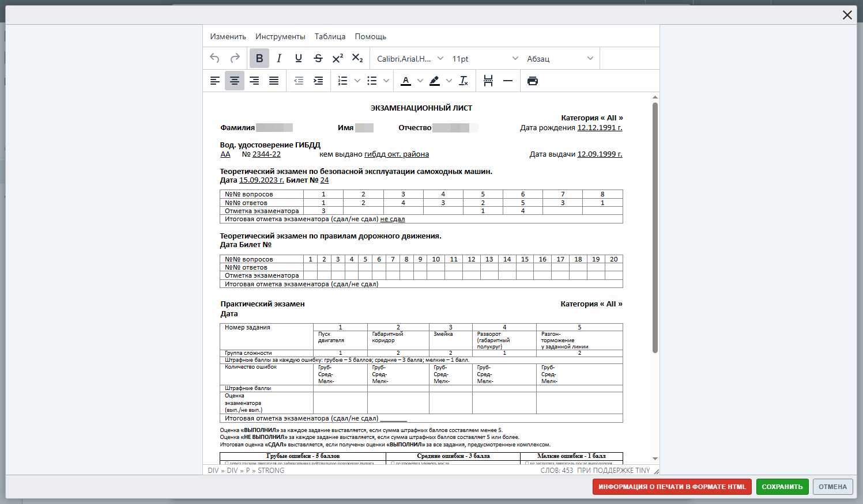Align text to the left
Viewport: 863px width, 504px height.
[215, 81]
